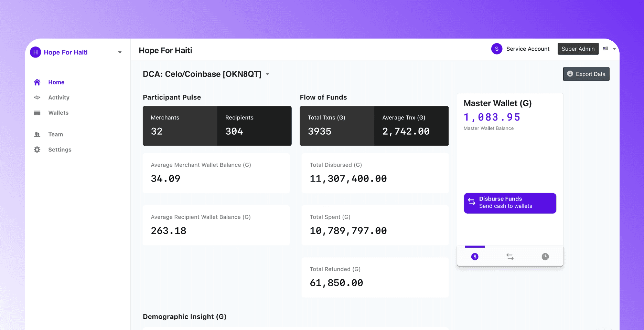Image resolution: width=644 pixels, height=330 pixels.
Task: Open the language flag dropdown arrow
Action: point(614,49)
